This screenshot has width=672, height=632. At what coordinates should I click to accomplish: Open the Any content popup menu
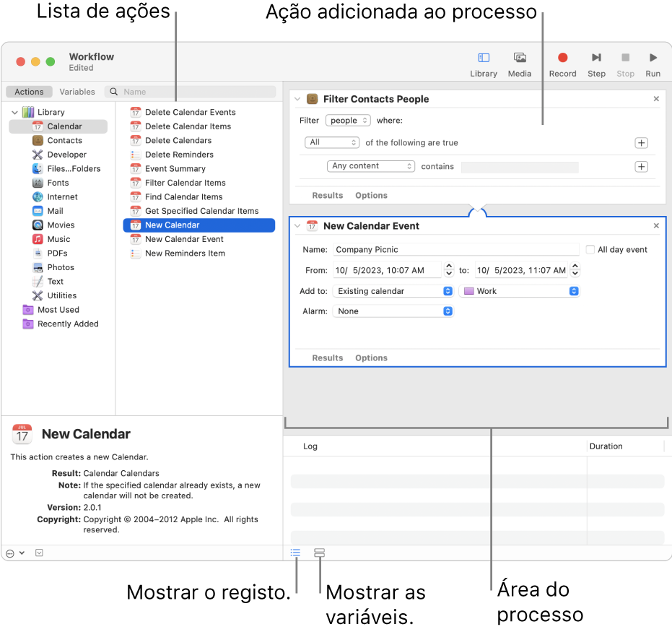point(371,166)
